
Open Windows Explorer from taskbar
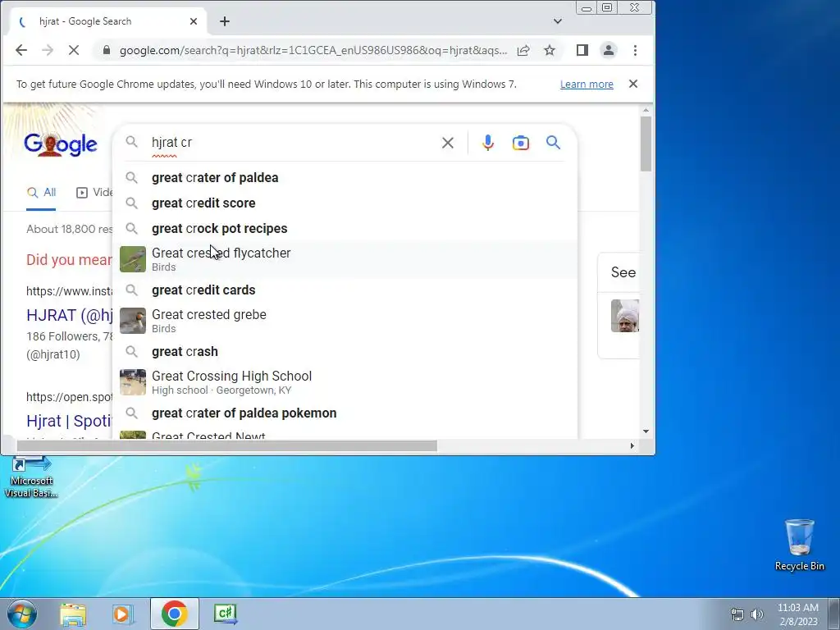(73, 614)
